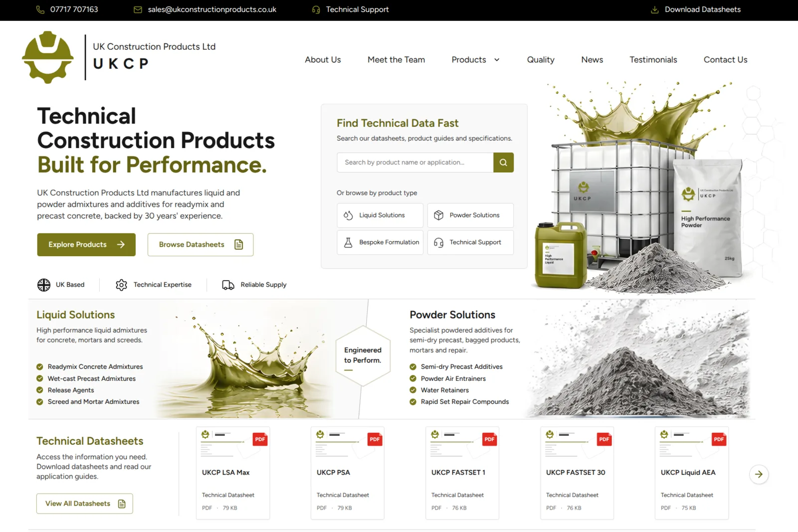Screen dimensions: 798x532
Task: Click the gear icon beside Technical Expertise
Action: 121,285
